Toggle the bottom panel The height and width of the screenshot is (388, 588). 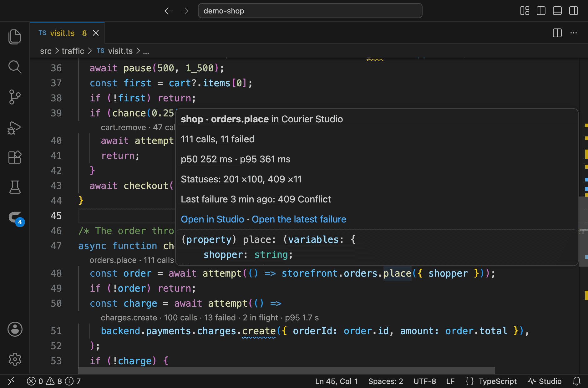click(557, 11)
